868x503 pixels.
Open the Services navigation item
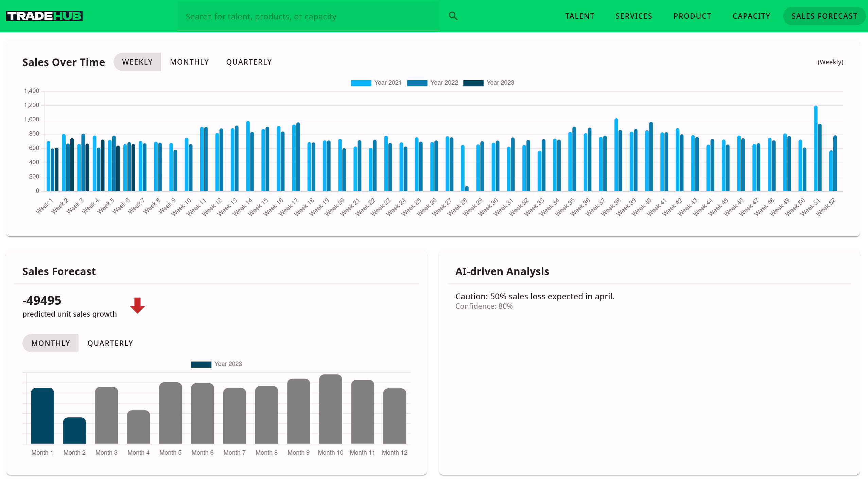634,16
